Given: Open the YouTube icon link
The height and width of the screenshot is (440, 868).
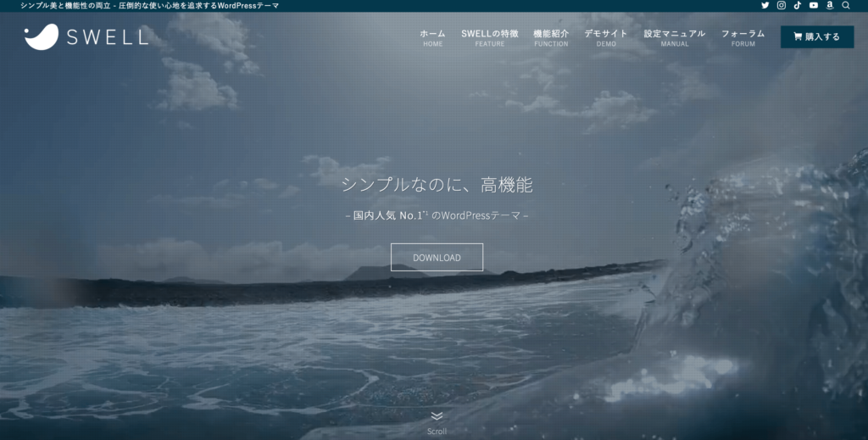Looking at the screenshot, I should [813, 6].
